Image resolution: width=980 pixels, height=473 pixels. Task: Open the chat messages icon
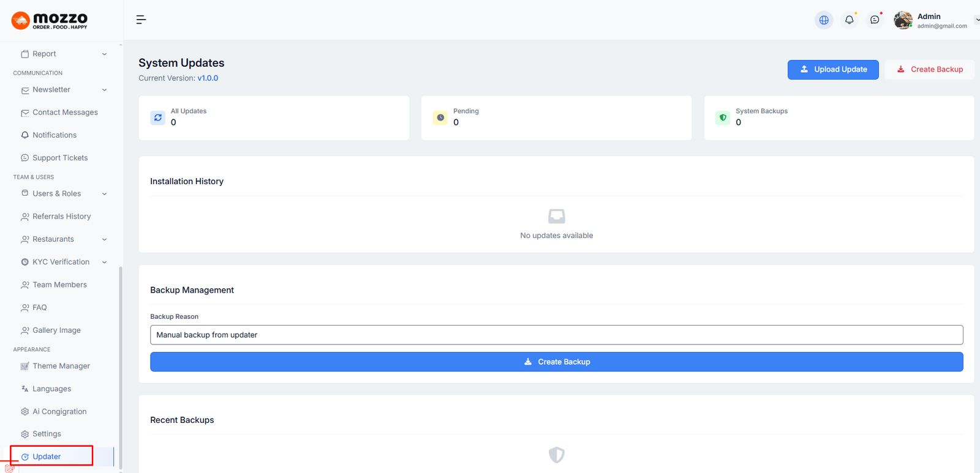tap(875, 20)
